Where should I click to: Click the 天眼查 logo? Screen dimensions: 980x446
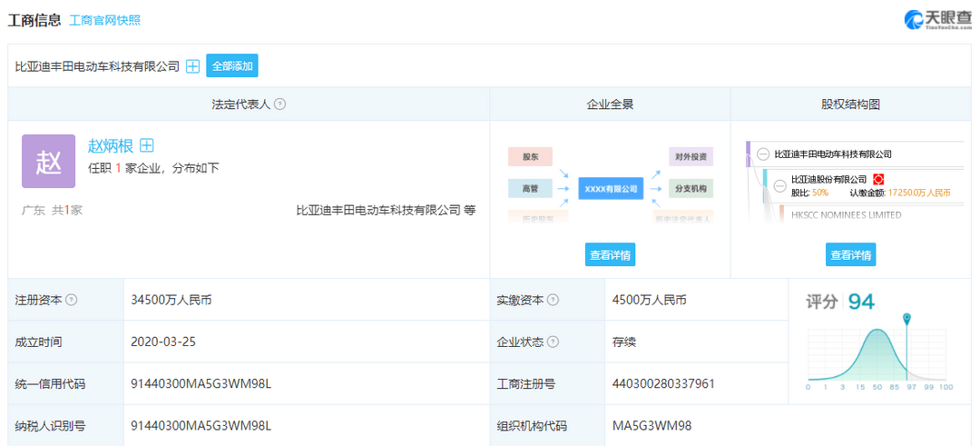(938, 19)
